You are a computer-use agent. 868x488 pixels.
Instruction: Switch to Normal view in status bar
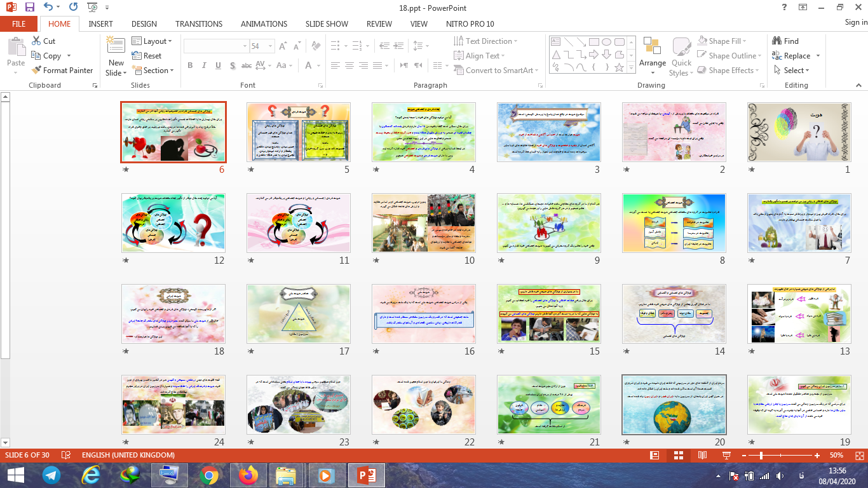click(x=654, y=456)
